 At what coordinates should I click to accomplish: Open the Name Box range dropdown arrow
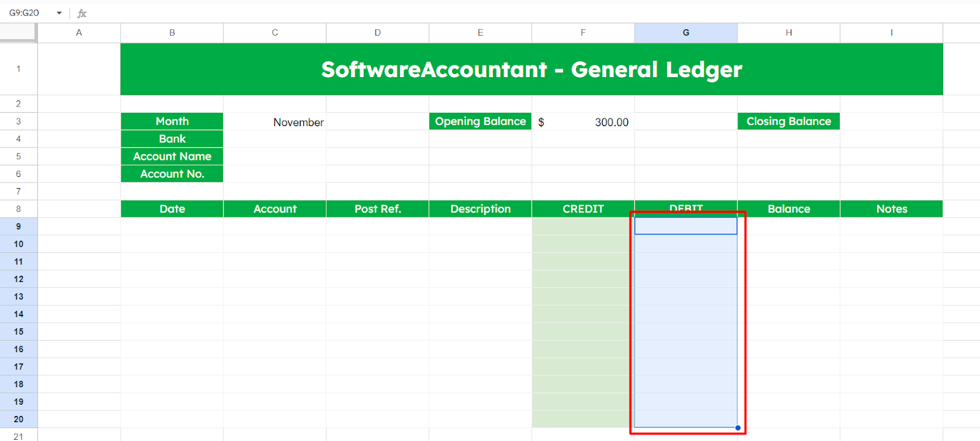pos(59,13)
